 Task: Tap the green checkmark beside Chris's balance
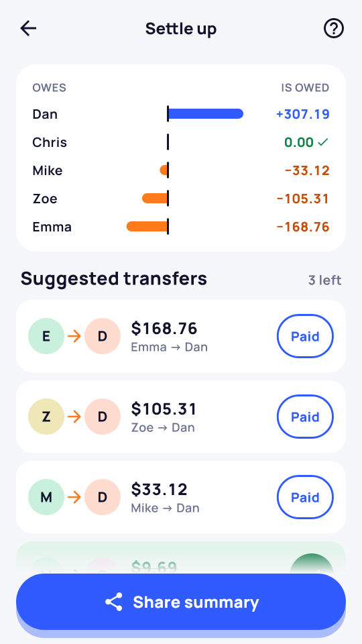point(323,142)
